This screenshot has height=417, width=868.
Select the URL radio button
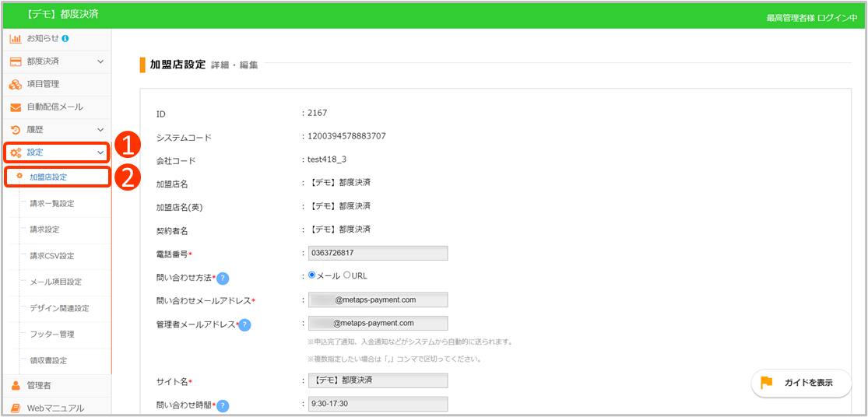(347, 275)
